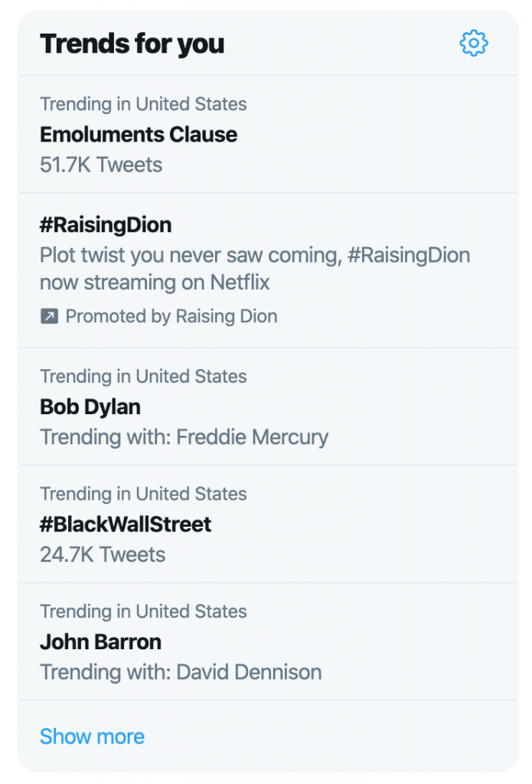The height and width of the screenshot is (784, 532).
Task: Open the RaisingDion Netflix promo description
Action: tap(255, 269)
